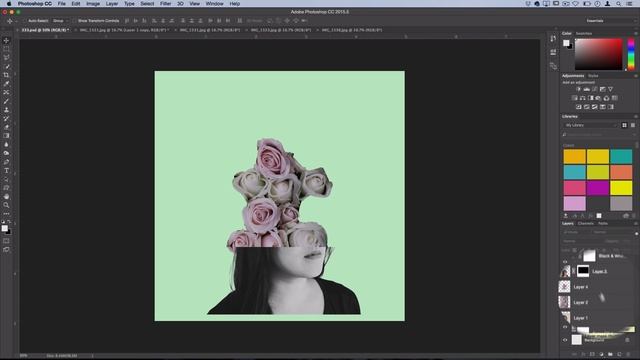Create new fill or adjustment layer button
The height and width of the screenshot is (360, 640).
point(601,354)
